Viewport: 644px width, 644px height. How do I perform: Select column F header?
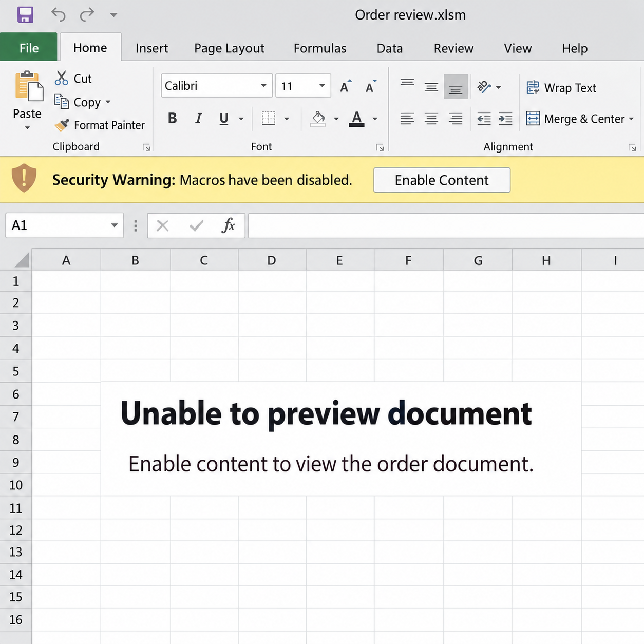tap(408, 260)
